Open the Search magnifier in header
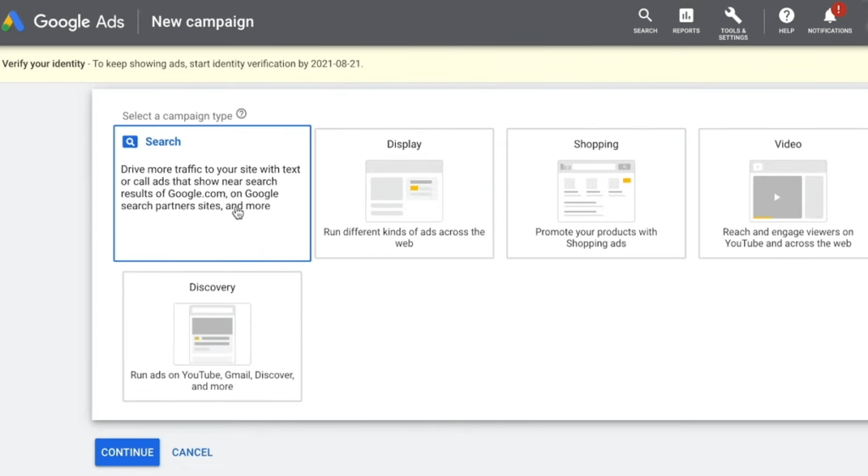The width and height of the screenshot is (868, 476). 645,15
